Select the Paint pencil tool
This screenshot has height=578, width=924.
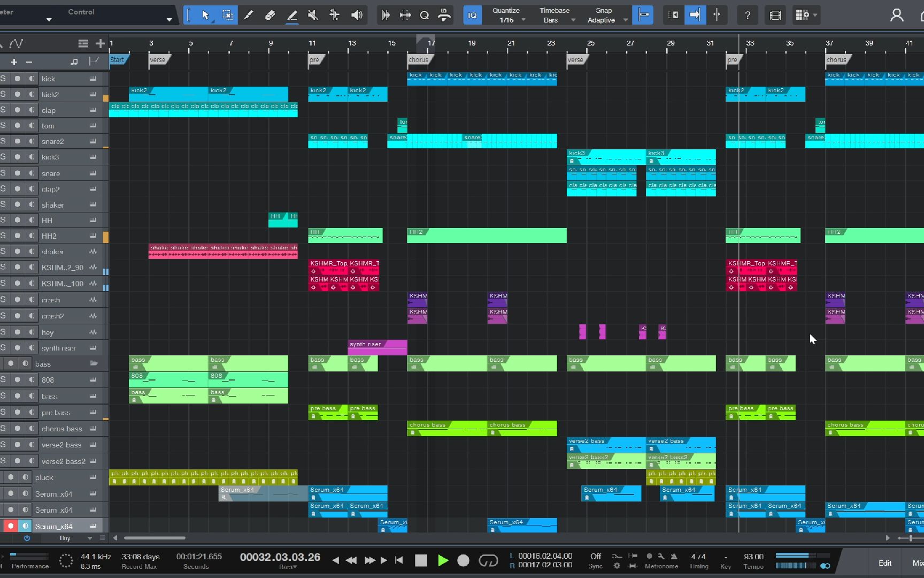[x=292, y=15]
